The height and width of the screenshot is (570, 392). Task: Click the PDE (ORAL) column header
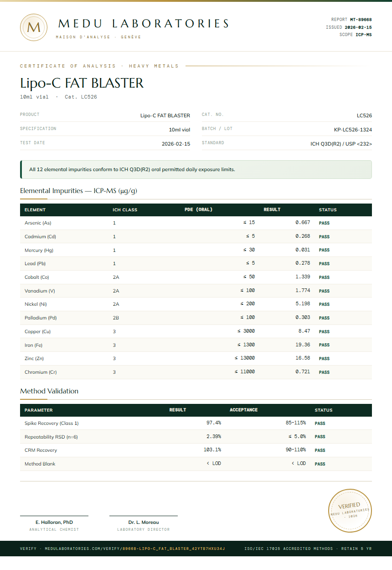pyautogui.click(x=198, y=210)
